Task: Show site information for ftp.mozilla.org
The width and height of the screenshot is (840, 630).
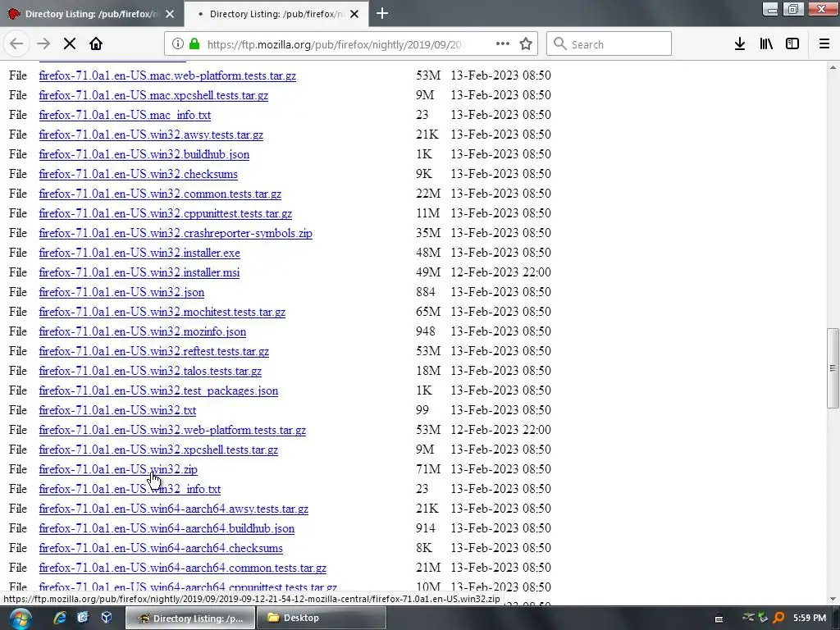Action: [x=178, y=44]
